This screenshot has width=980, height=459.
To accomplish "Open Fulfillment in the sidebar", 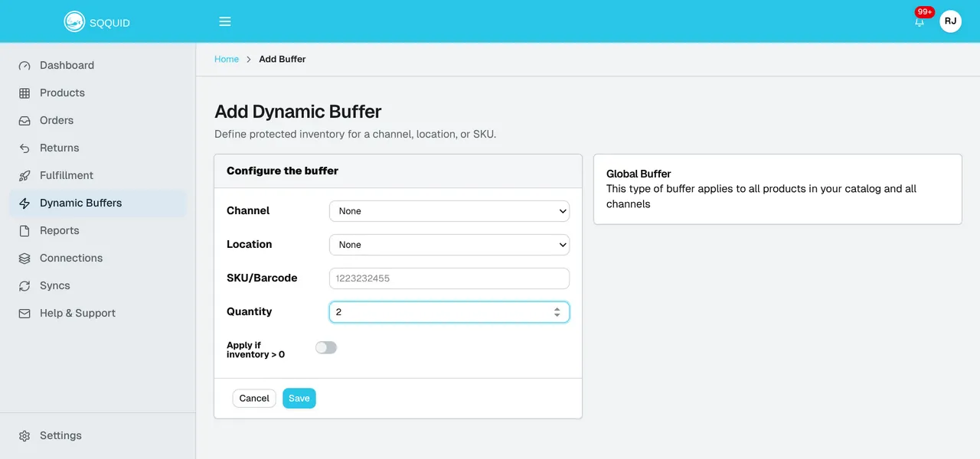I will (x=97, y=176).
